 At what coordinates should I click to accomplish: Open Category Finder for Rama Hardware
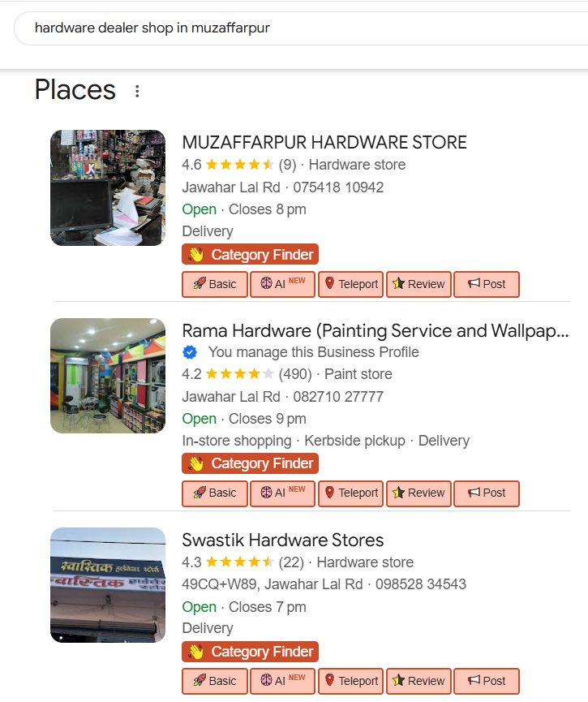click(x=250, y=463)
